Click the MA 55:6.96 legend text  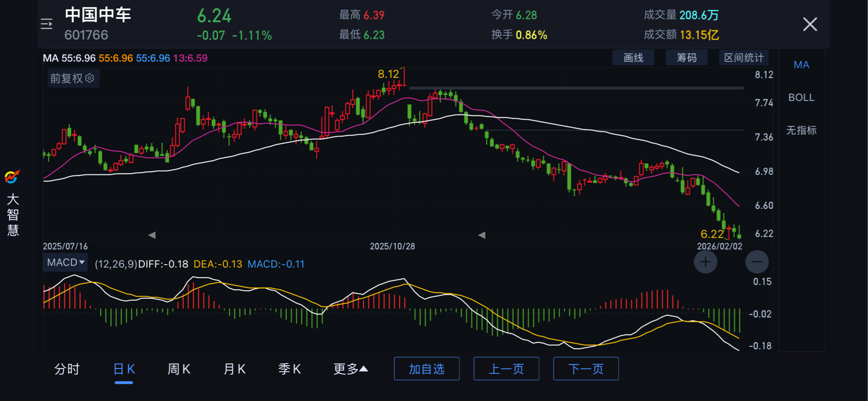[x=69, y=58]
